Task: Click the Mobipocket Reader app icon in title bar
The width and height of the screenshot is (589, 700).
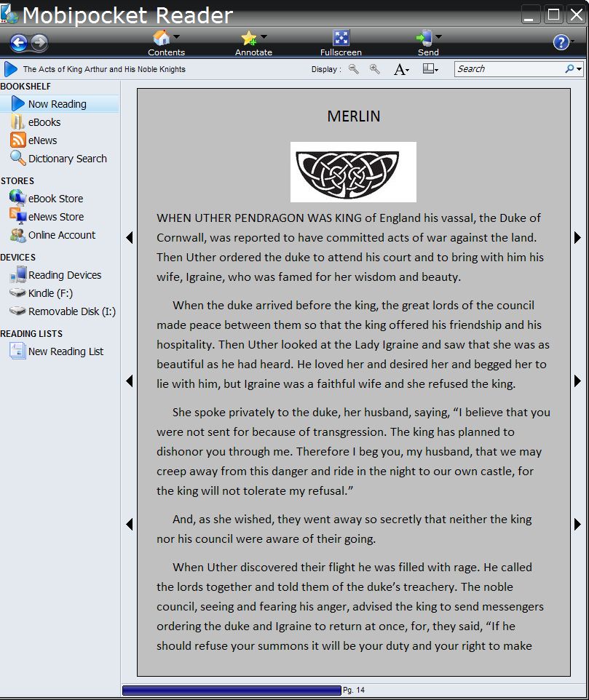Action: pyautogui.click(x=9, y=13)
